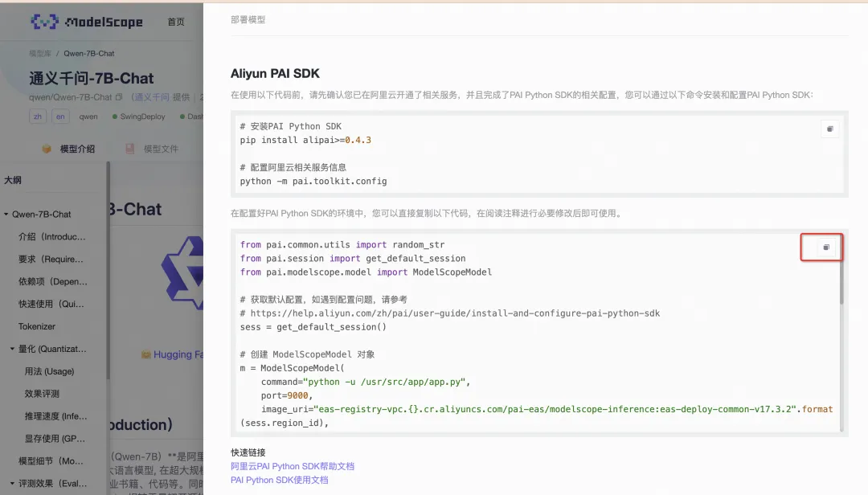Select 显存使用 (GP… in the outline
This screenshot has width=868, height=495.
tap(55, 439)
